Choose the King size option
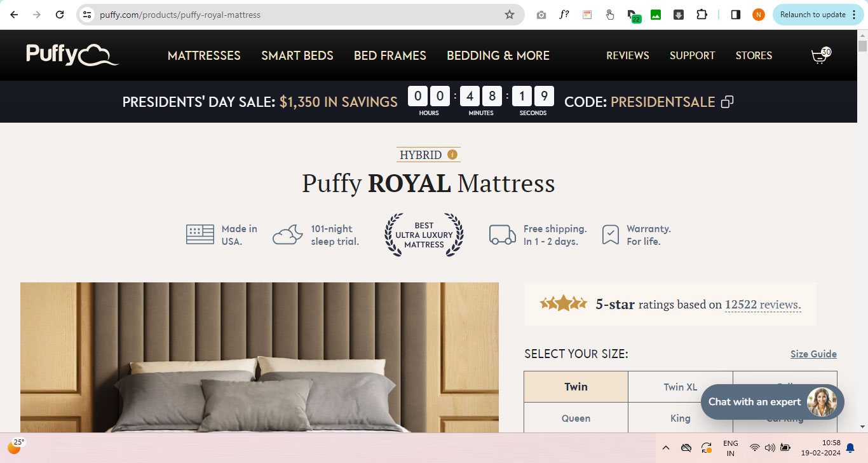 (680, 418)
